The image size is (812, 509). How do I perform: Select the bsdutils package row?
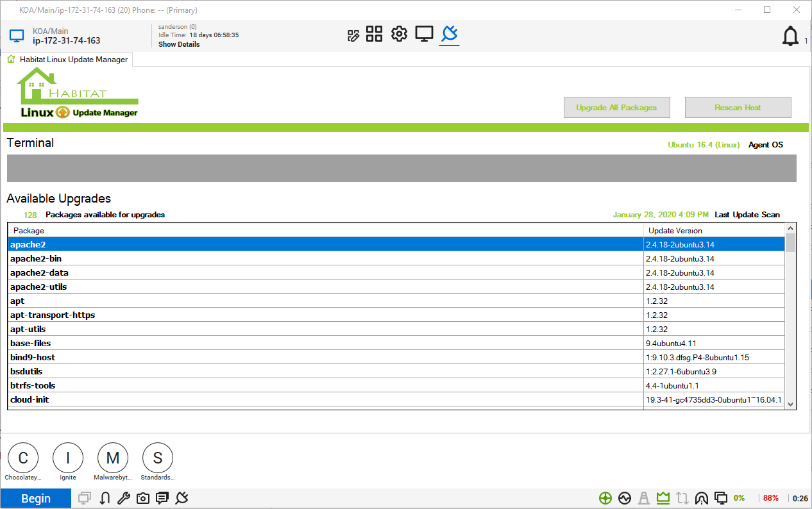tap(396, 371)
